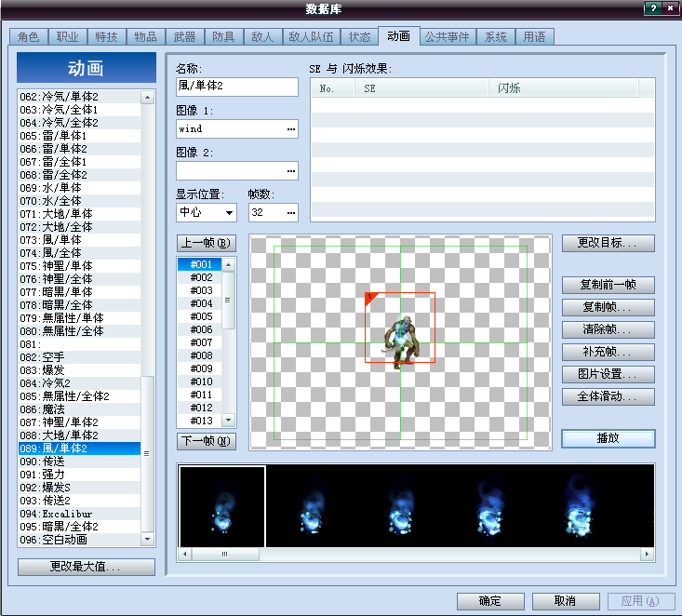Viewport: 682px width, 616px height.
Task: Switch to the 公共事件 tab
Action: pyautogui.click(x=448, y=37)
